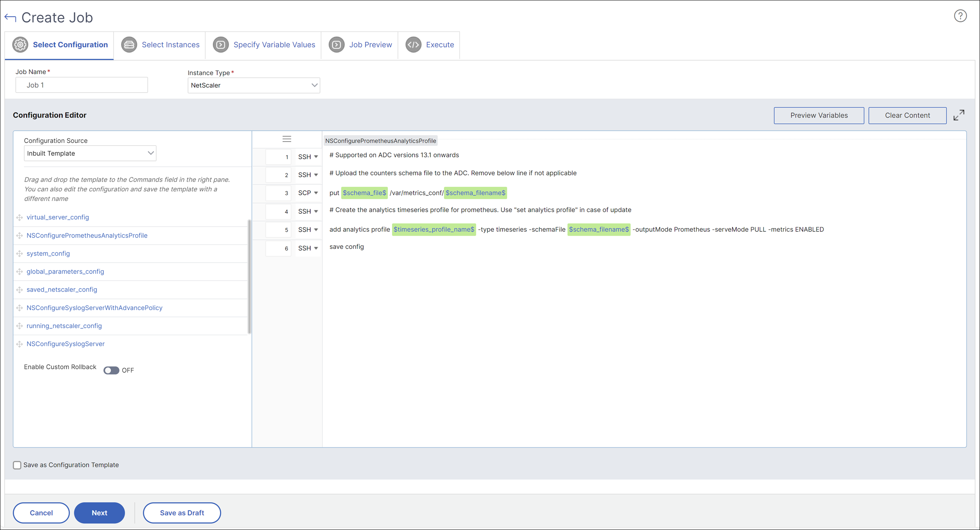Click the Job Name input field

pyautogui.click(x=81, y=85)
